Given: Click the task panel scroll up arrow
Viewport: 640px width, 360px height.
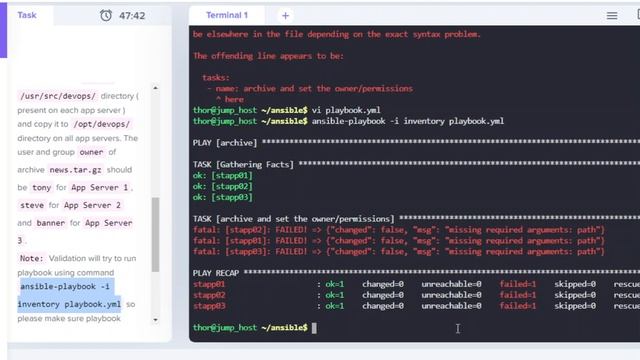Looking at the screenshot, I should tap(156, 88).
